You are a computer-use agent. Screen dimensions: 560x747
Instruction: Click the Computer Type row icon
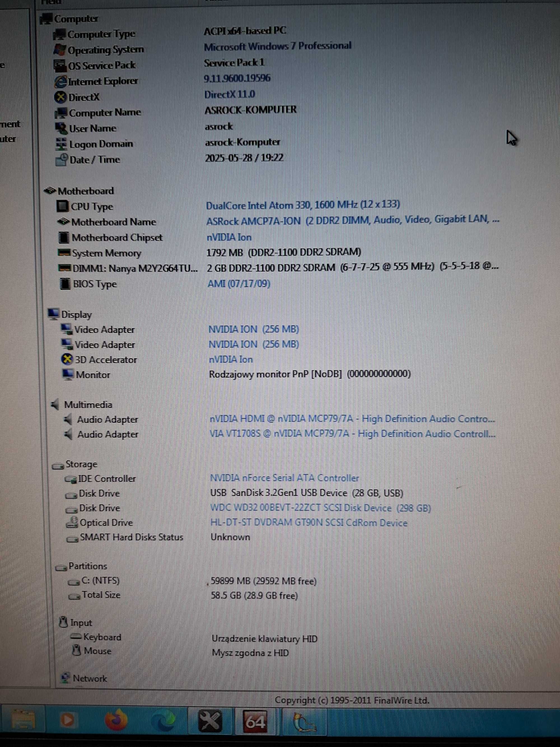click(x=60, y=34)
